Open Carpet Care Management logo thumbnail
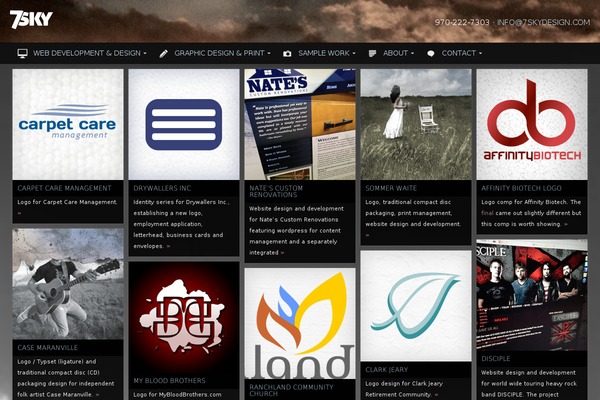The height and width of the screenshot is (400, 600). pyautogui.click(x=68, y=124)
